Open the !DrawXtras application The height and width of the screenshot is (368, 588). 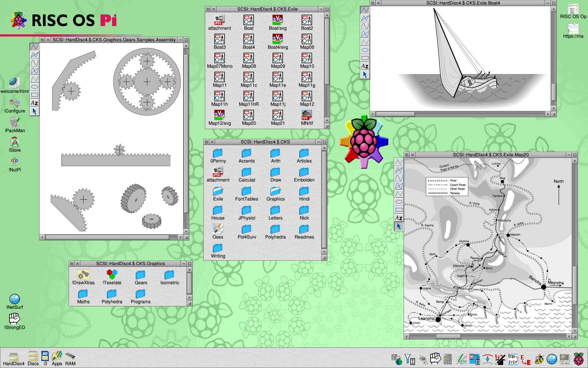[x=83, y=278]
